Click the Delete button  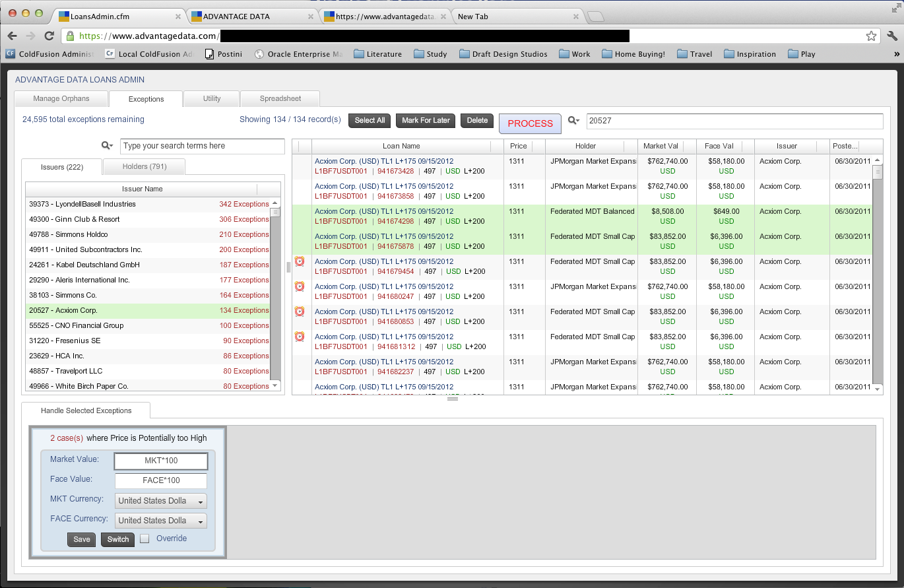pos(477,120)
